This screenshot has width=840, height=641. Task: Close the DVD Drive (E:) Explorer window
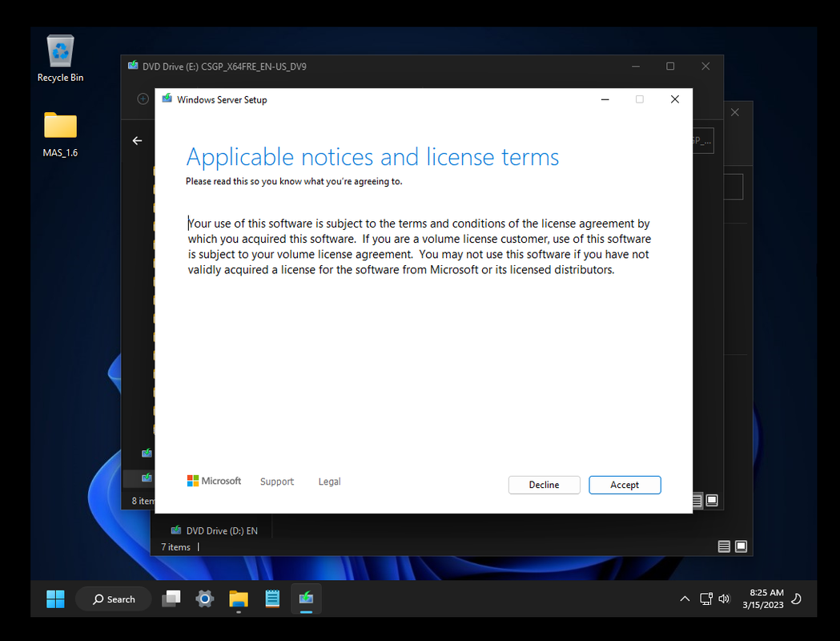[705, 66]
